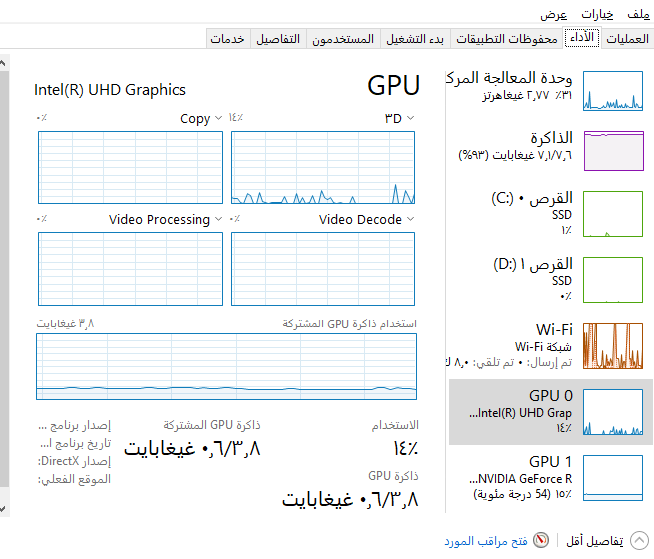Open the Video Decode engine dropdown

(x=411, y=219)
